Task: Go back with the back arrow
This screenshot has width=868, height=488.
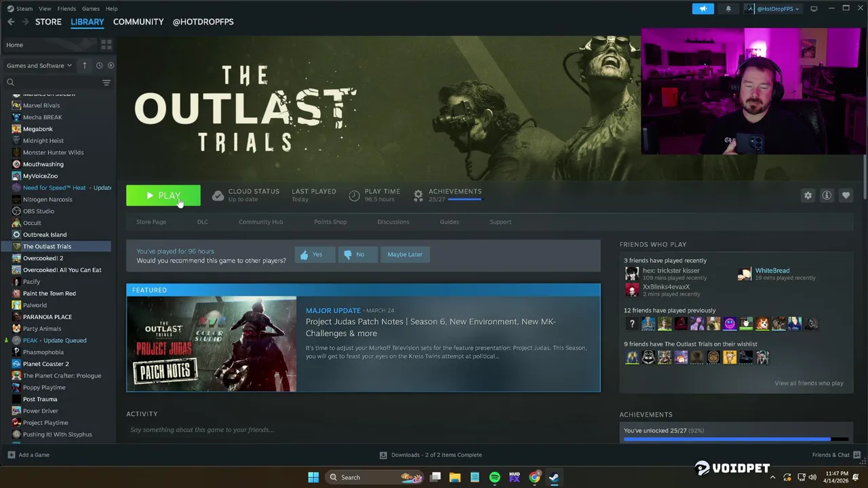Action: click(x=11, y=22)
